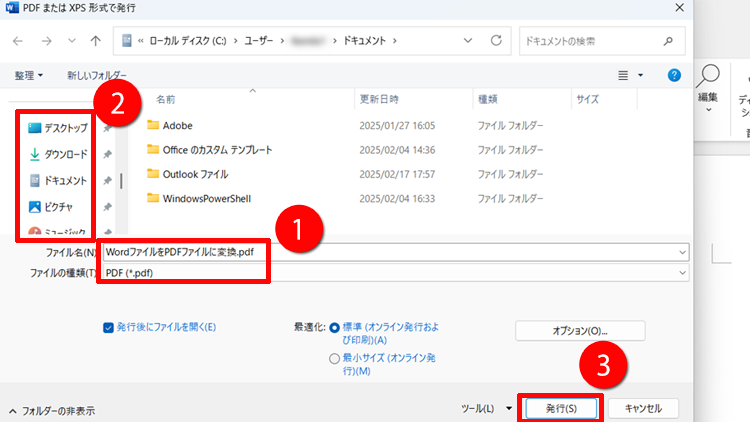Open help with the blue question icon
750x422 pixels.
pyautogui.click(x=674, y=75)
